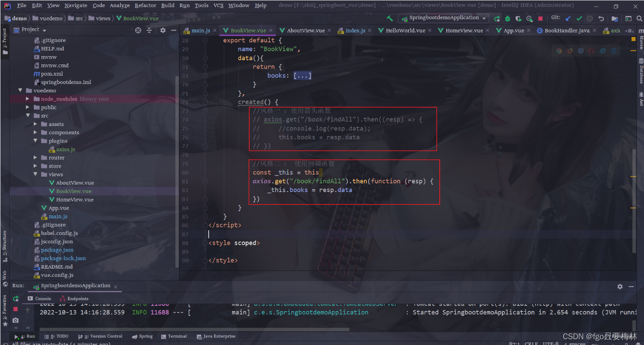Expand the node_modules folder
The image size is (644, 345).
(27, 99)
